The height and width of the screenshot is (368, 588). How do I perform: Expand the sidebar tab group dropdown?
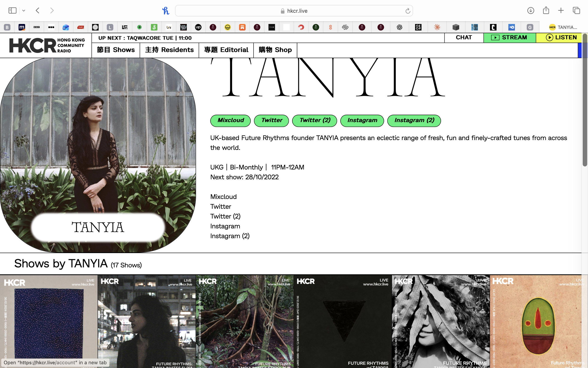24,10
